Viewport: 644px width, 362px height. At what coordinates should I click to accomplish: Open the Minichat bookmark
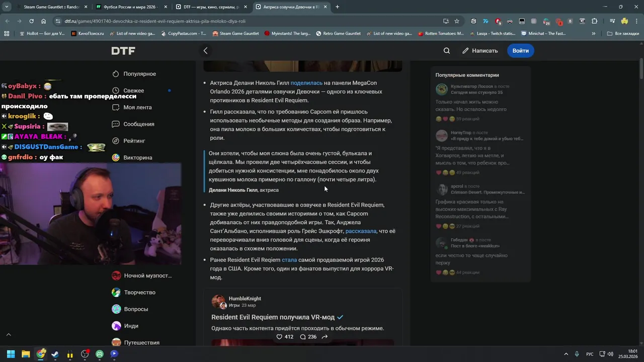543,33
